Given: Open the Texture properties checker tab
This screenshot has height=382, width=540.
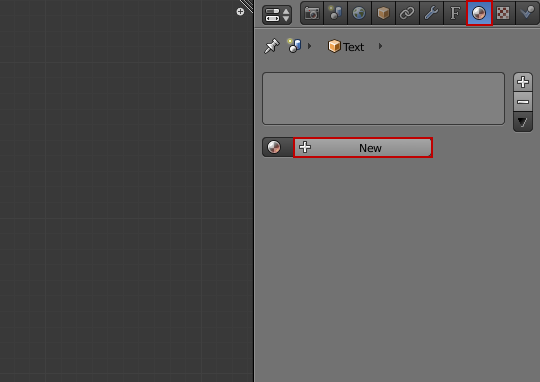Looking at the screenshot, I should (503, 13).
